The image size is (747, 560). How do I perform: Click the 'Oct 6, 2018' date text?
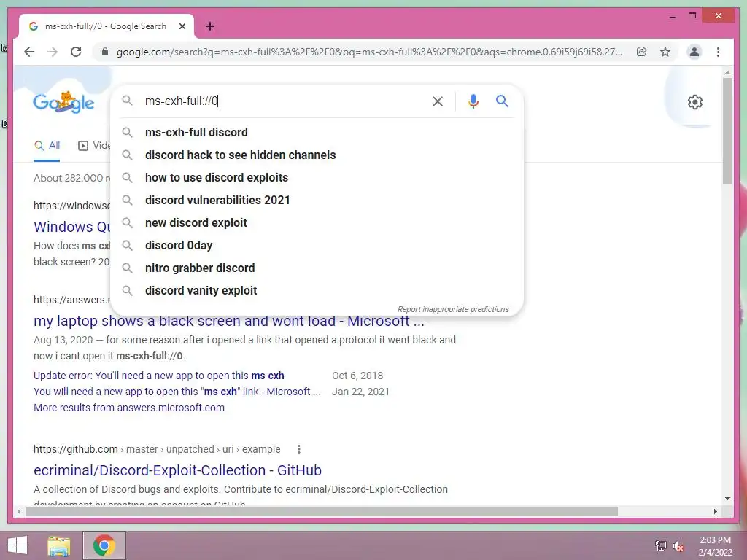click(x=357, y=376)
